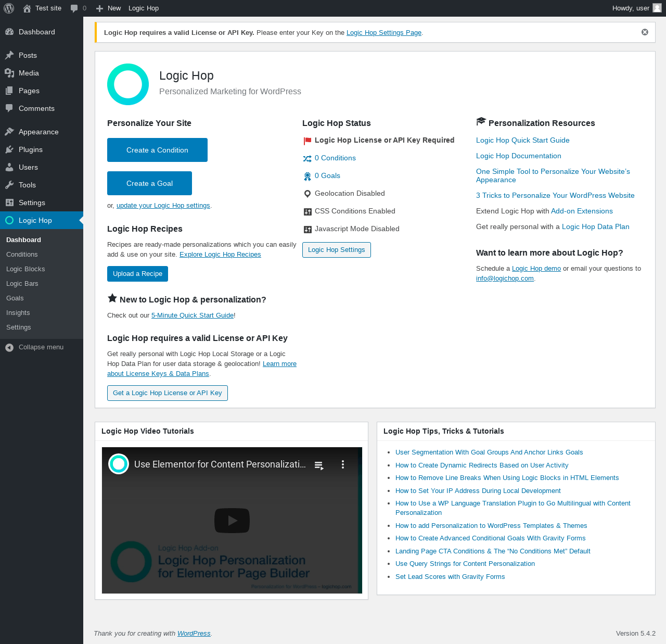Click the 0 Goals status link
This screenshot has height=644, width=666.
327,175
